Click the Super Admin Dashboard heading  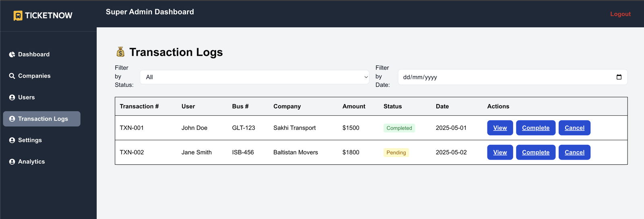point(150,12)
